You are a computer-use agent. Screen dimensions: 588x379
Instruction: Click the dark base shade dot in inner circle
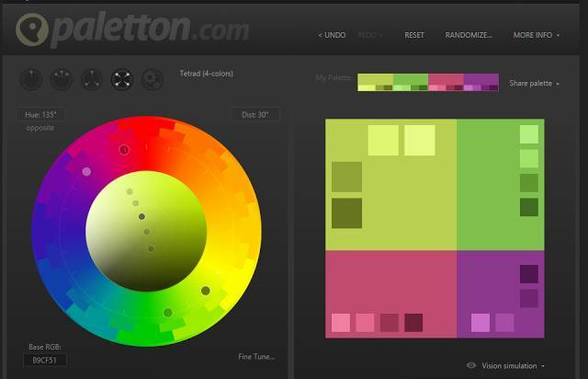click(x=141, y=216)
